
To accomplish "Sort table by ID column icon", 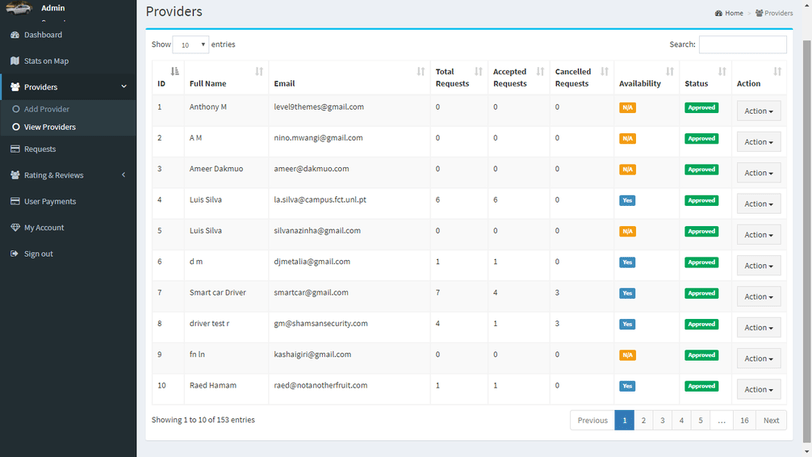I will (x=175, y=72).
